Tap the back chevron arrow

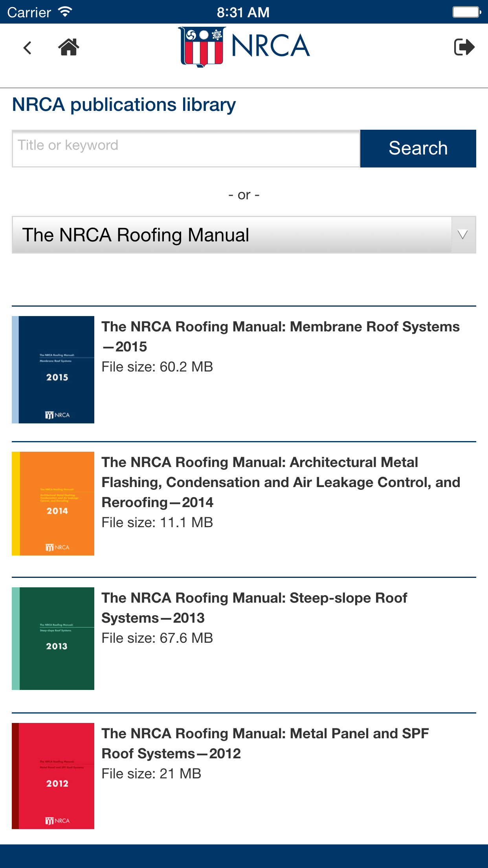click(x=28, y=48)
